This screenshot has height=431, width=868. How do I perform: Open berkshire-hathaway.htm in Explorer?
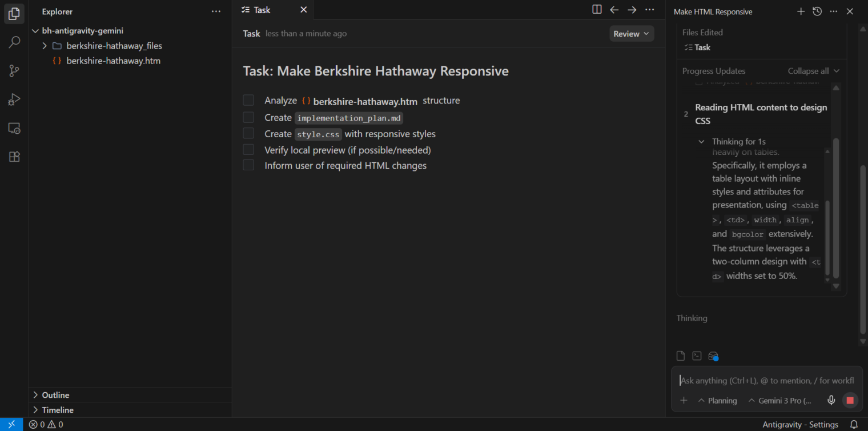coord(113,61)
